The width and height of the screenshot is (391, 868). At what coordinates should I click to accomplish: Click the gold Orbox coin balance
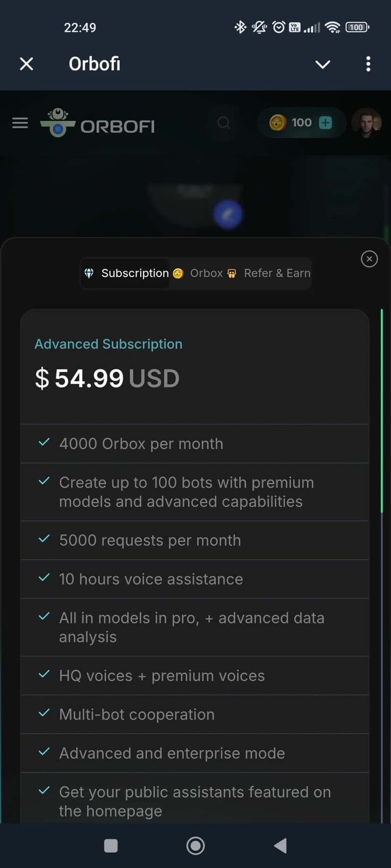pos(278,123)
